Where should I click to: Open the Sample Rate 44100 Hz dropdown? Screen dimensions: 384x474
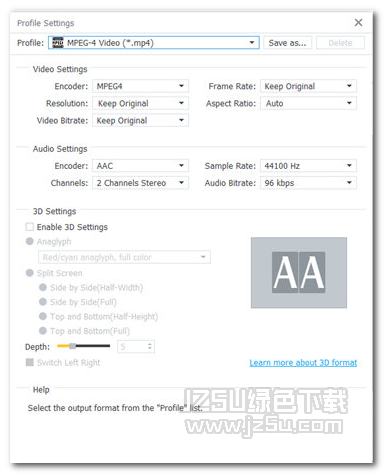point(308,166)
